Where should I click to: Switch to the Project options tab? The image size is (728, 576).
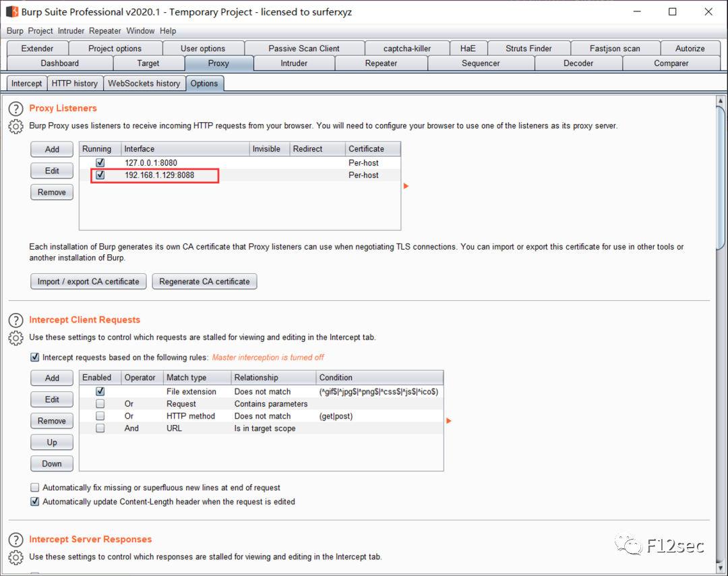115,49
